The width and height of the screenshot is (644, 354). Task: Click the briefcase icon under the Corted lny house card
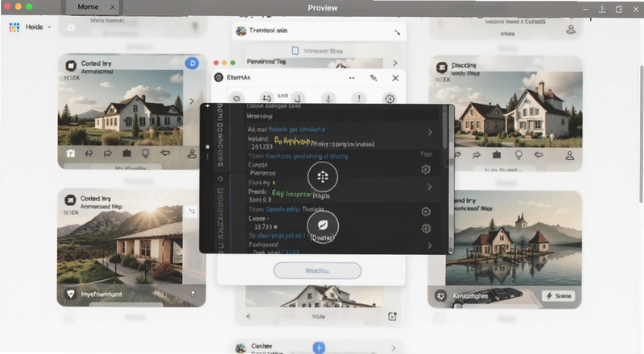point(127,153)
